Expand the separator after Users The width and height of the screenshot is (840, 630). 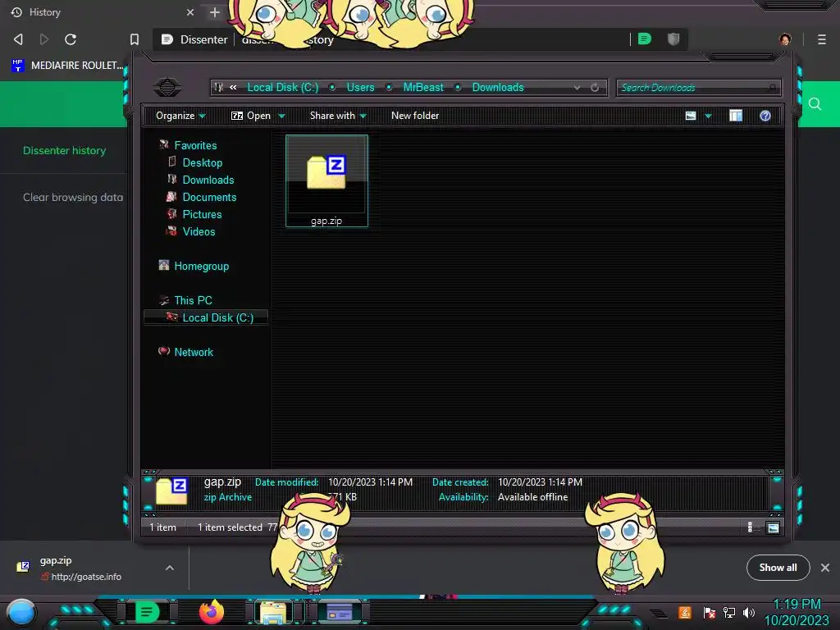tap(389, 87)
